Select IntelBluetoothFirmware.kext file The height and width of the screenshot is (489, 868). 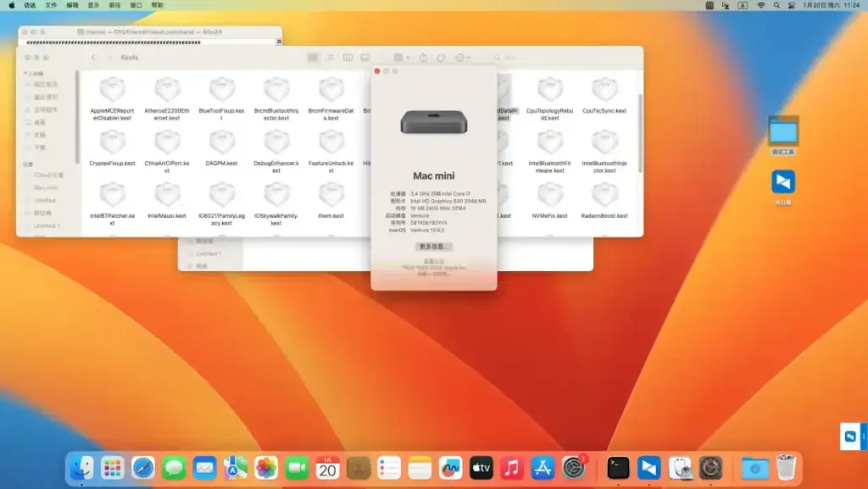point(549,152)
